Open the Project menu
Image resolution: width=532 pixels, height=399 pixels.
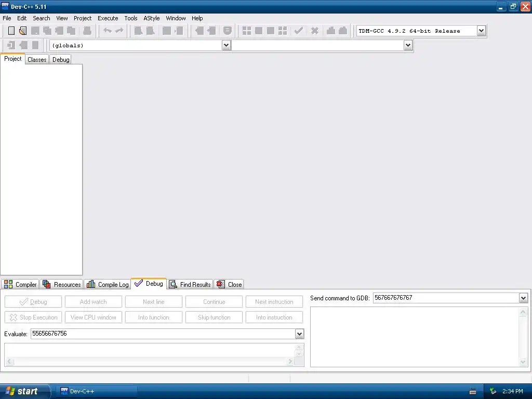point(83,18)
